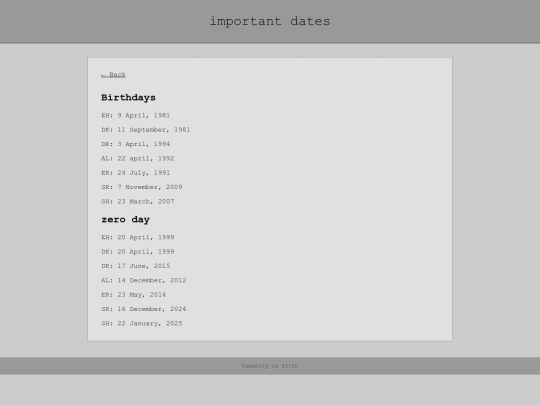Click zero day entry 'DR: 17 June, 2015'
Screen dimensions: 540x405
pos(136,266)
